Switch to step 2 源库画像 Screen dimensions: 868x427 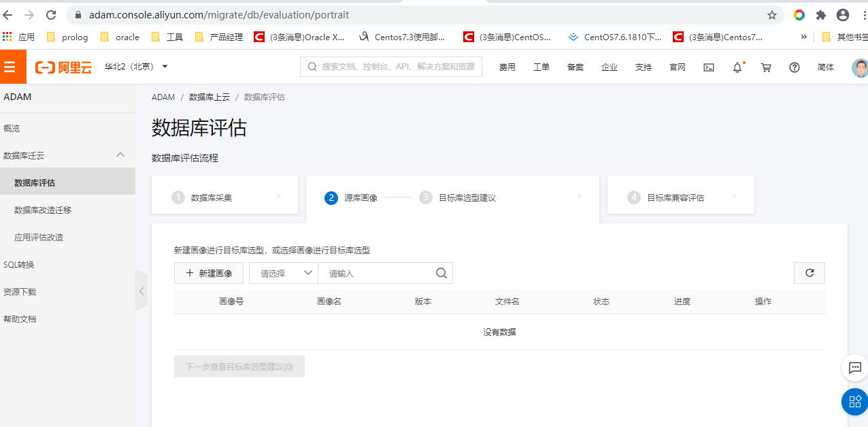tap(351, 197)
